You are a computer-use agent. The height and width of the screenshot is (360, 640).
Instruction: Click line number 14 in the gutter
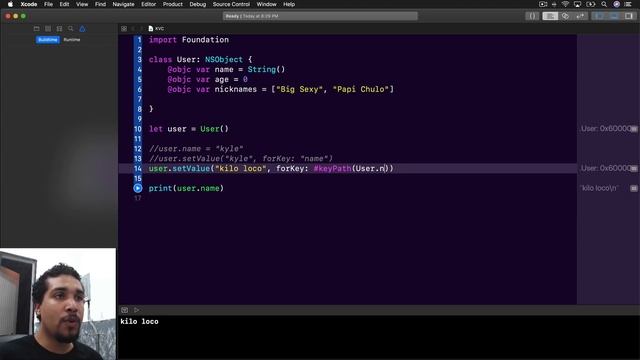(x=138, y=169)
